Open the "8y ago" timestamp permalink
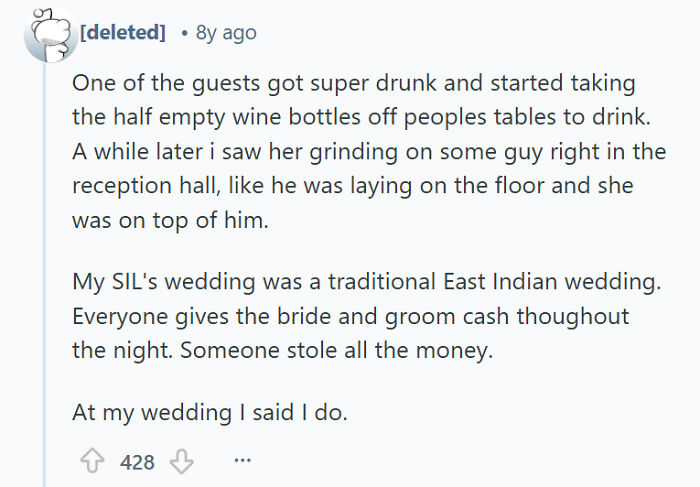The height and width of the screenshot is (487, 700). [226, 32]
